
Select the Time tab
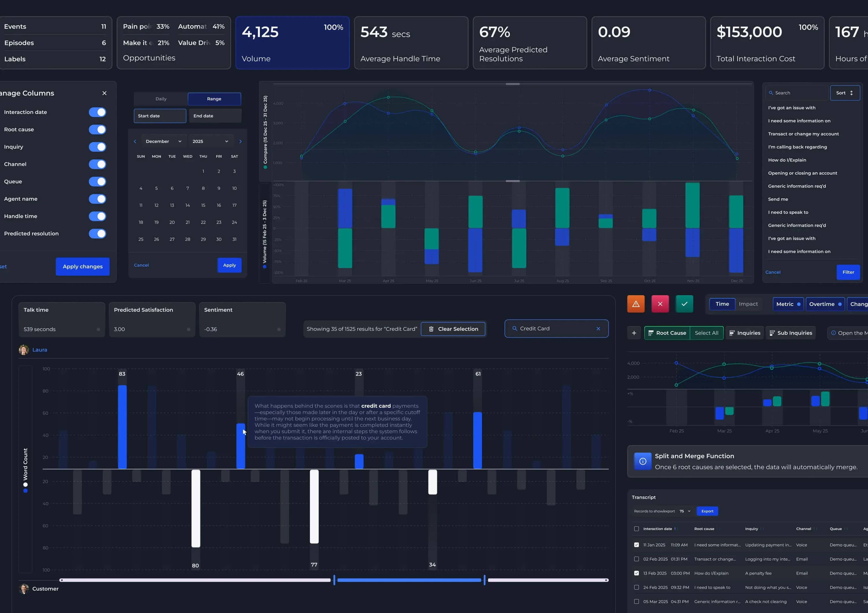tap(722, 304)
